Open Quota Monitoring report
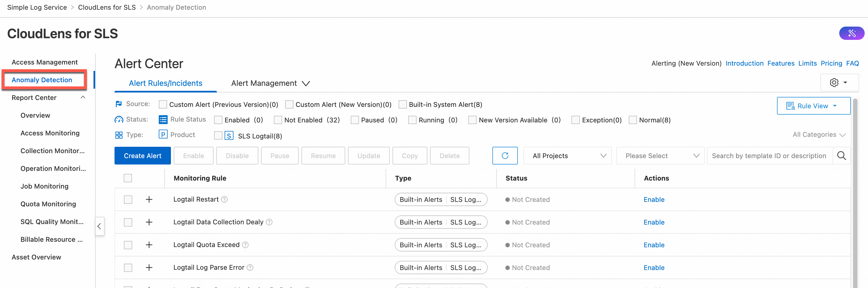 pos(48,204)
